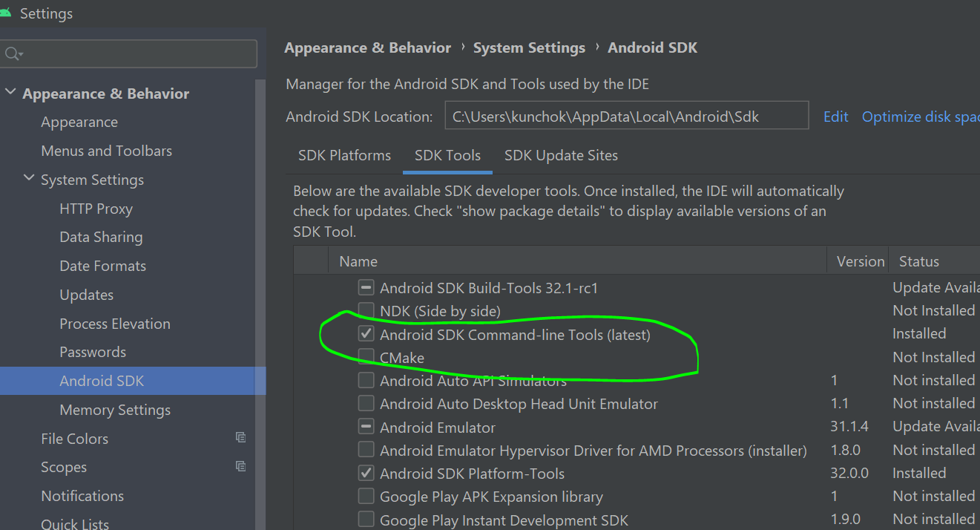Toggle the Android Emulator checkbox
The width and height of the screenshot is (980, 530).
pos(366,427)
